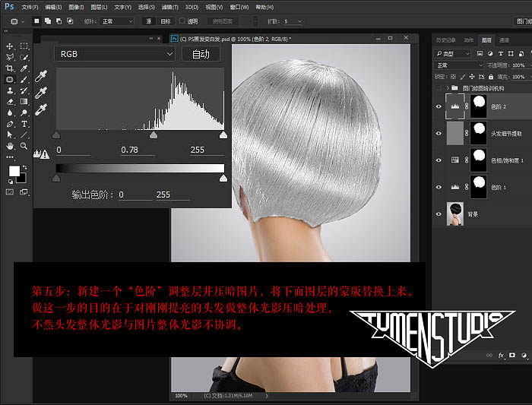Screen dimensions: 532x405
Task: Click the 目标 destination button
Action: coord(166,21)
